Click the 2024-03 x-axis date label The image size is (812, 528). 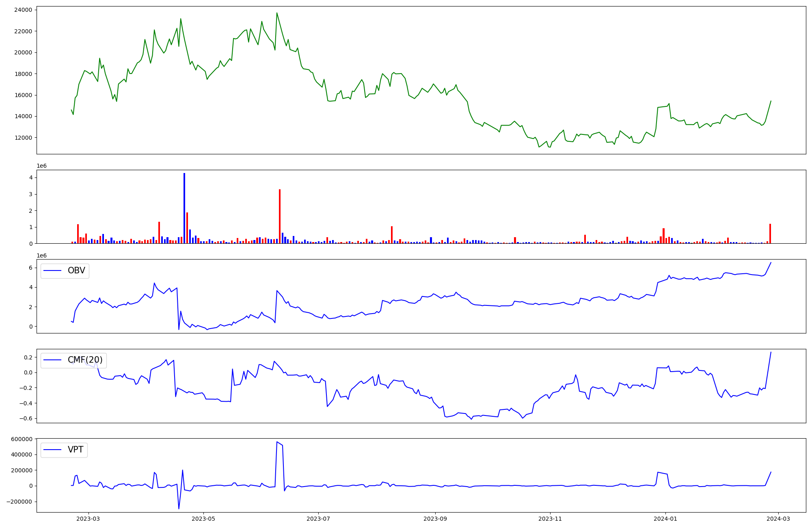(x=778, y=519)
